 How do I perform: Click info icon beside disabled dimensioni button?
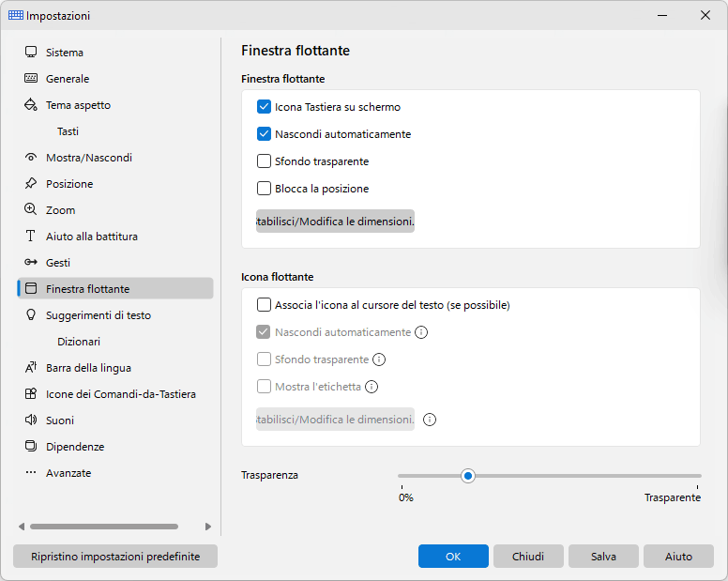click(430, 420)
